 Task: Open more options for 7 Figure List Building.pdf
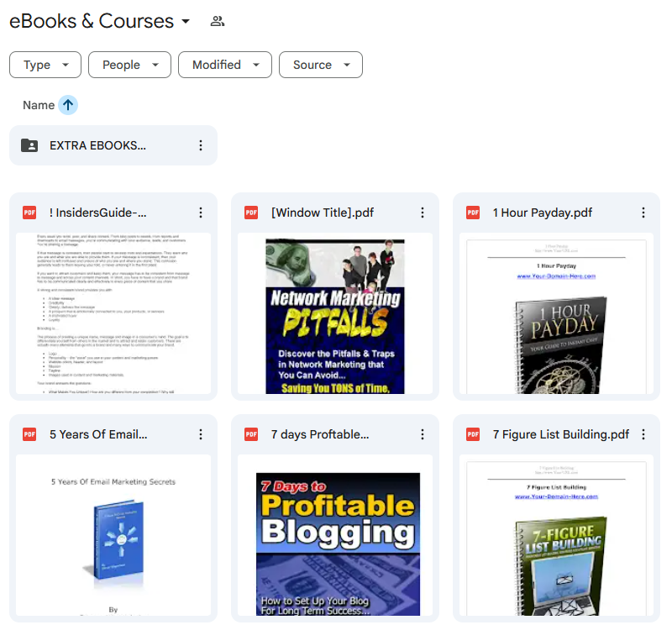pyautogui.click(x=643, y=434)
